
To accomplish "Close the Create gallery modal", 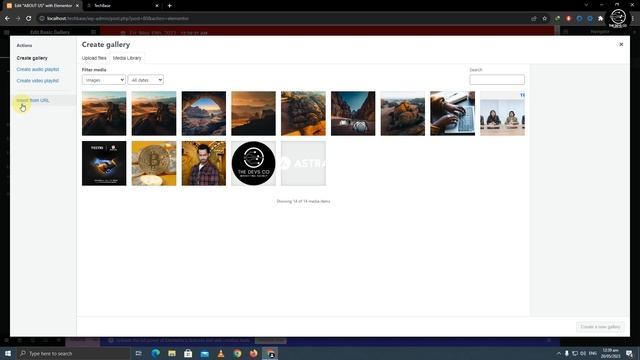I will click(x=621, y=44).
